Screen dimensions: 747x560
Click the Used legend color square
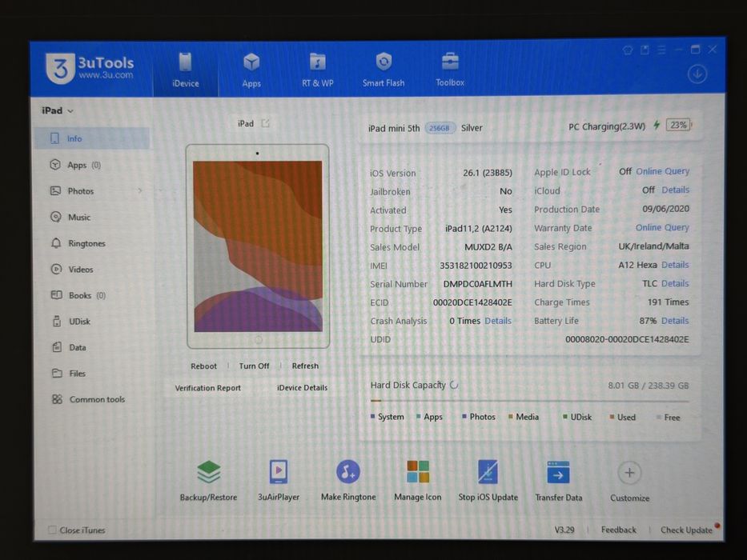(612, 417)
